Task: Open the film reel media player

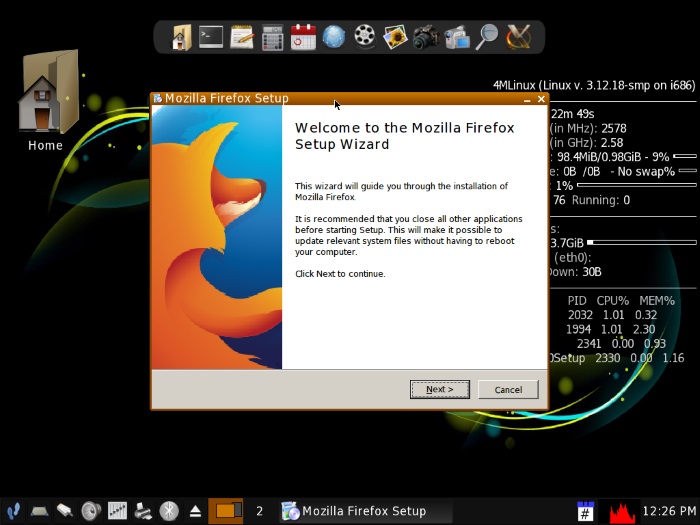Action: [x=365, y=36]
